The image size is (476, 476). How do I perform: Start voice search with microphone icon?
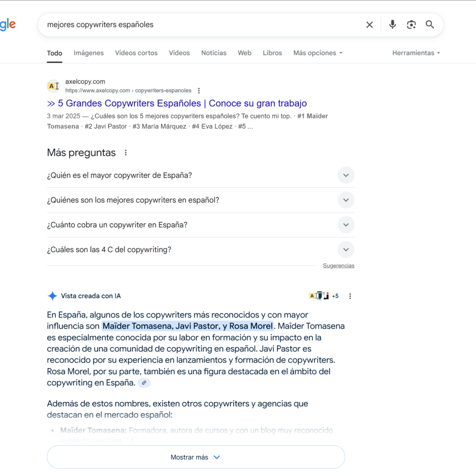click(x=393, y=25)
